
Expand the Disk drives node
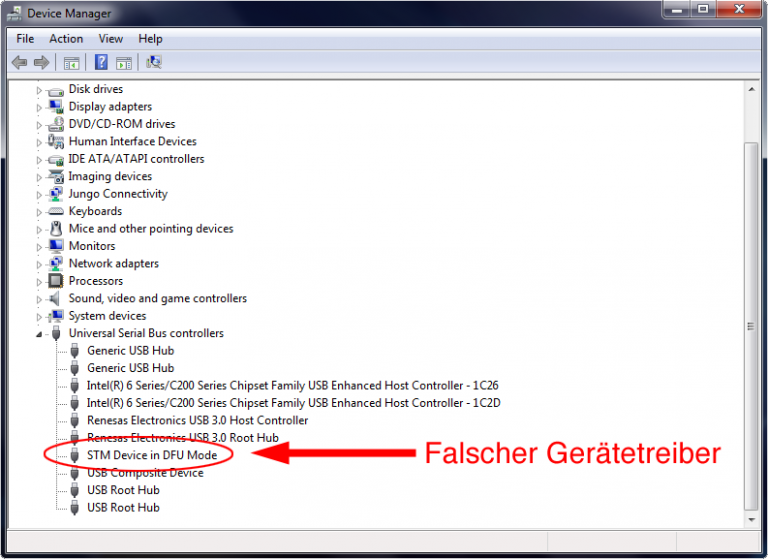click(x=39, y=90)
